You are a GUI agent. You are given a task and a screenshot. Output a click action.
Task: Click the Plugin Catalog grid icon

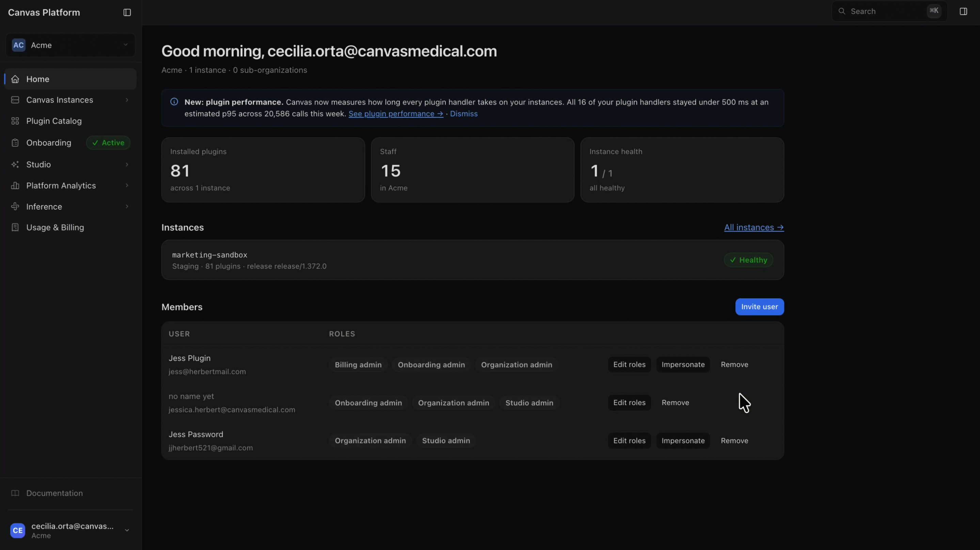[x=15, y=121]
